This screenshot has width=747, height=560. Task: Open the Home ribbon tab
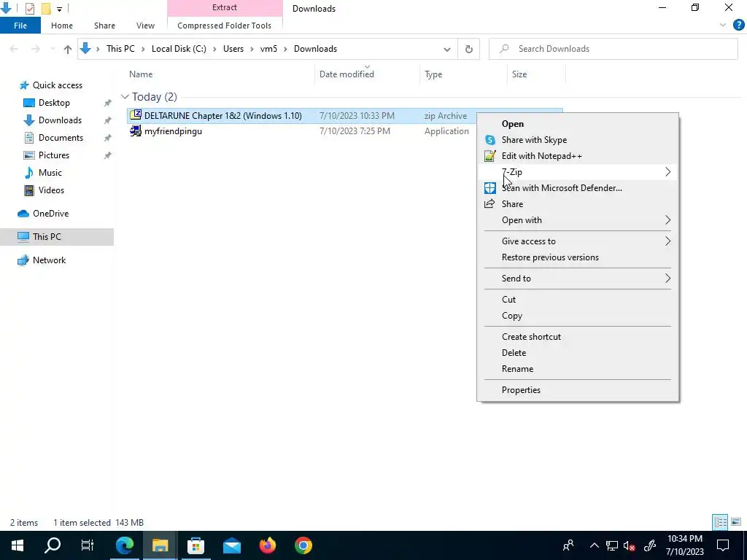[x=62, y=26]
